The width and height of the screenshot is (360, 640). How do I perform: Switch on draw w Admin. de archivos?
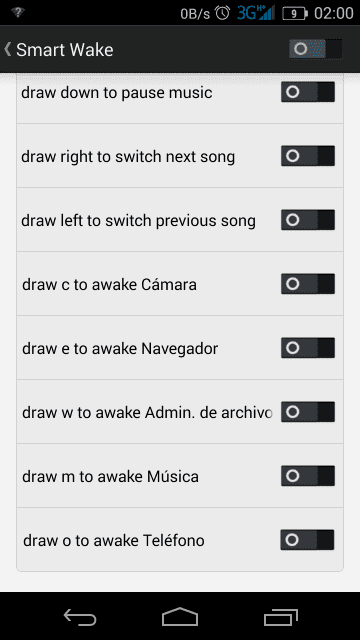pyautogui.click(x=308, y=412)
